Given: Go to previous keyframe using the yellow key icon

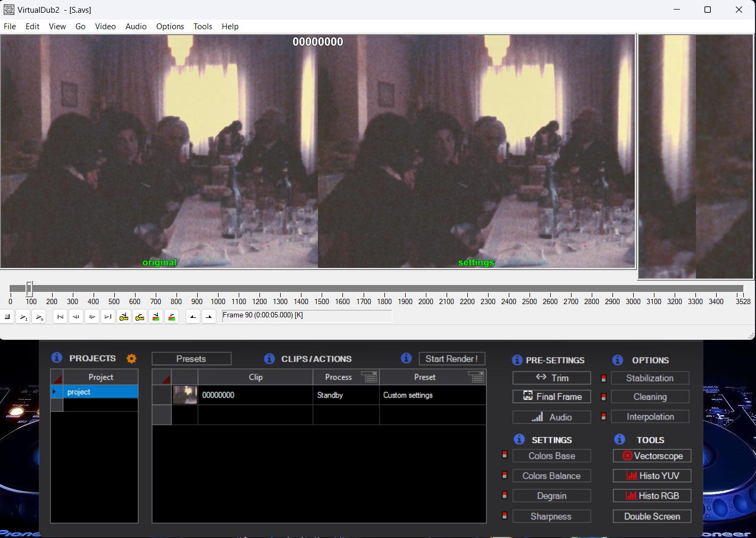Looking at the screenshot, I should click(x=124, y=317).
